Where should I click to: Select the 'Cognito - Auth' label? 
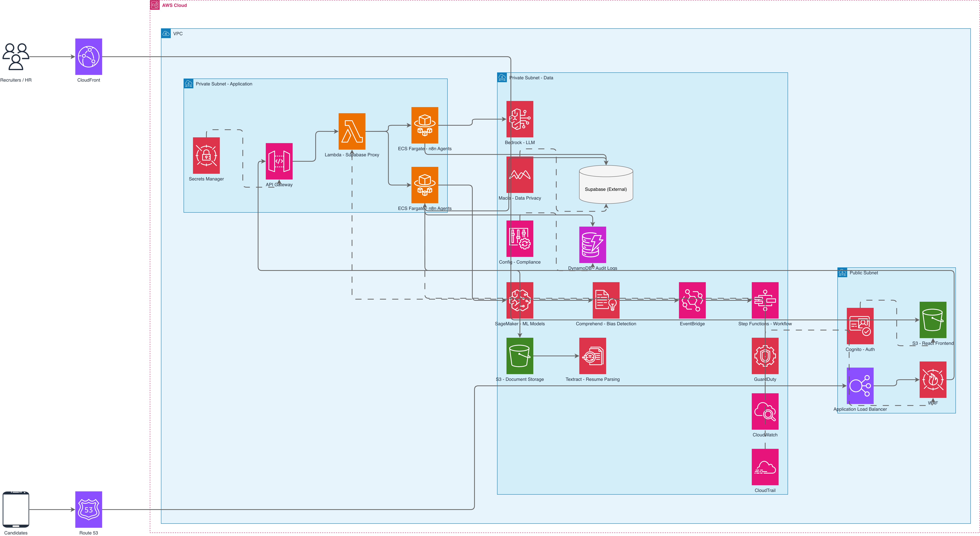[x=860, y=349]
